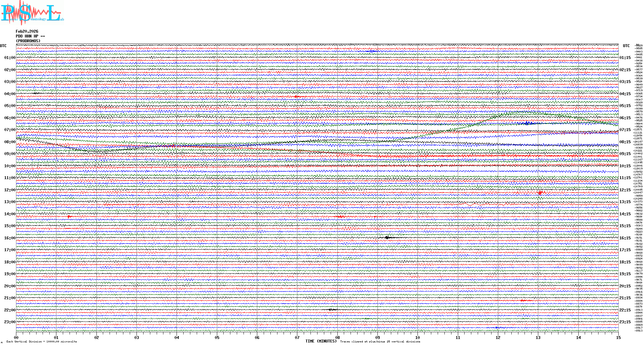
Task: Click the TIME (MINUTES) axis title
Action: coord(321,341)
